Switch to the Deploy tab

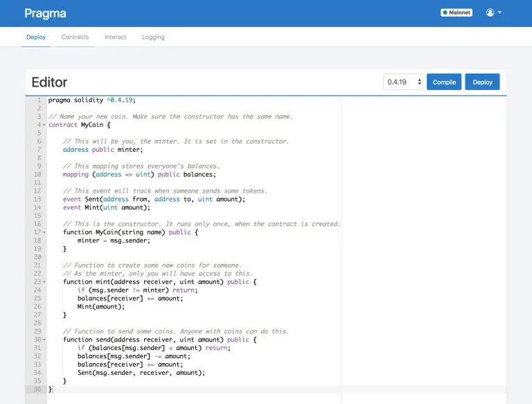[36, 37]
